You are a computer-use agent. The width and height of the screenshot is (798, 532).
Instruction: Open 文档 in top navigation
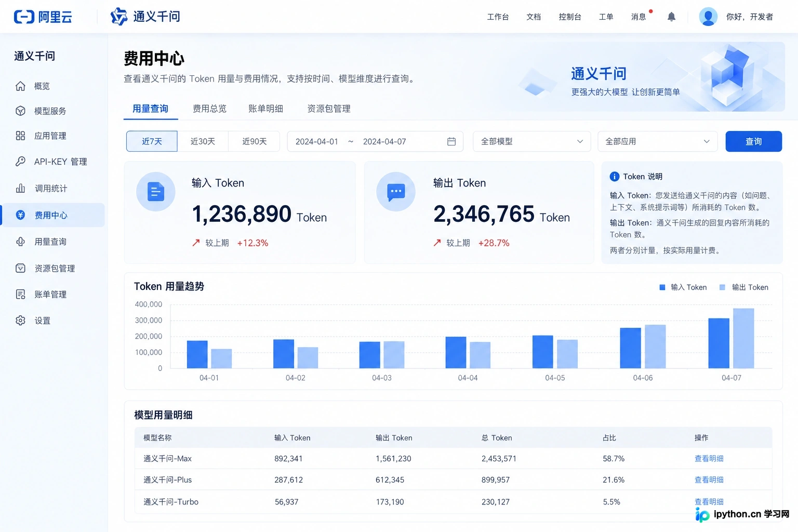coord(534,17)
